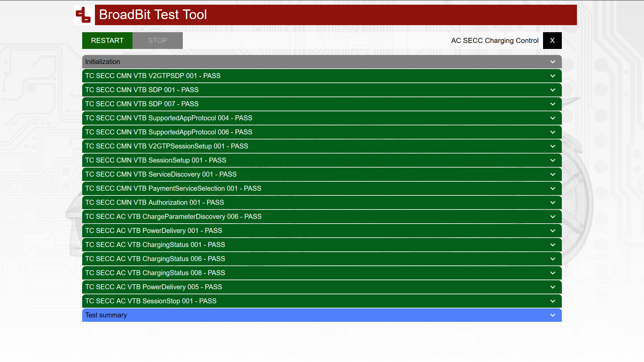644x362 pixels.
Task: Select 'TC SECC CMN VTB V2GTPSDP 001 - PASS' text
Action: click(x=153, y=76)
